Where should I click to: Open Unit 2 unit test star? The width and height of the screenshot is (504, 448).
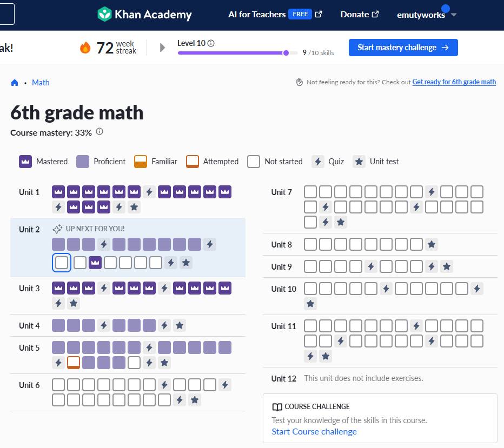click(x=186, y=263)
